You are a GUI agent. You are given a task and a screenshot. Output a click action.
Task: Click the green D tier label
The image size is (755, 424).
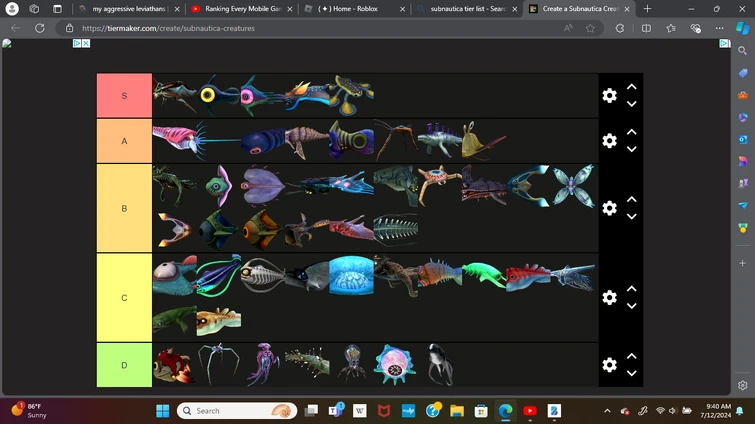click(124, 365)
